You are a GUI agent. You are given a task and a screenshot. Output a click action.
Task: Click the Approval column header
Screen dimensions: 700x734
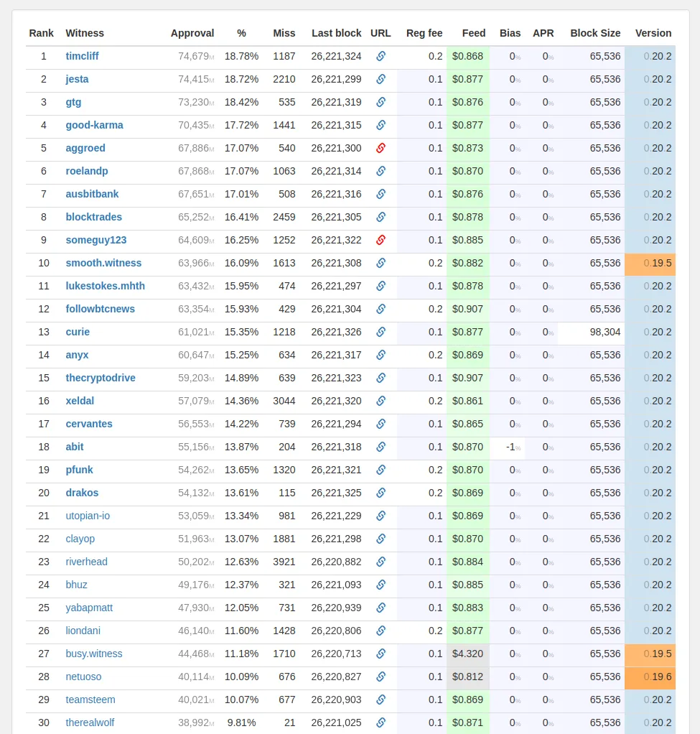click(x=192, y=33)
